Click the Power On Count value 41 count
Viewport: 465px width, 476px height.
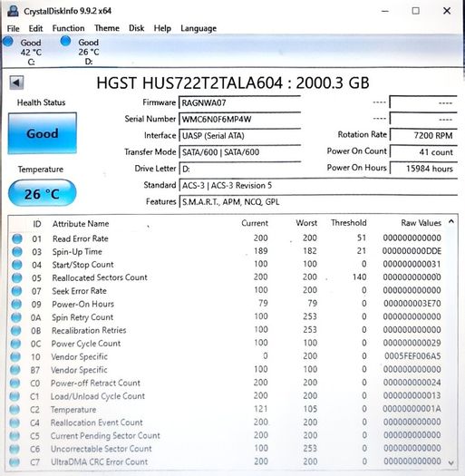[x=423, y=151]
